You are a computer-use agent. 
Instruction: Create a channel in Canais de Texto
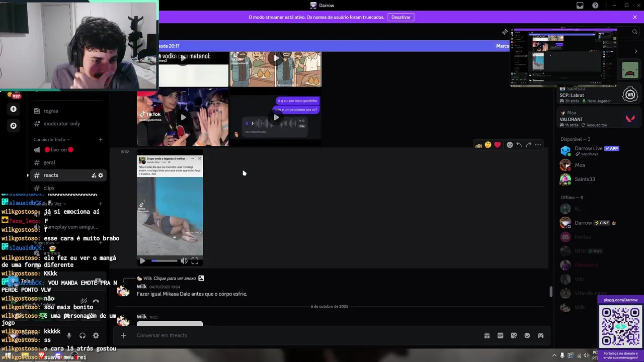101,140
